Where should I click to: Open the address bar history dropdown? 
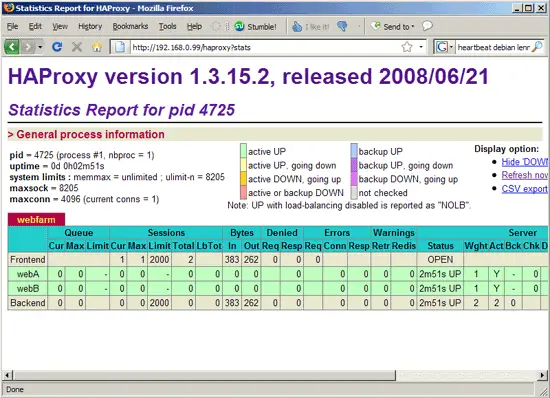(x=421, y=47)
